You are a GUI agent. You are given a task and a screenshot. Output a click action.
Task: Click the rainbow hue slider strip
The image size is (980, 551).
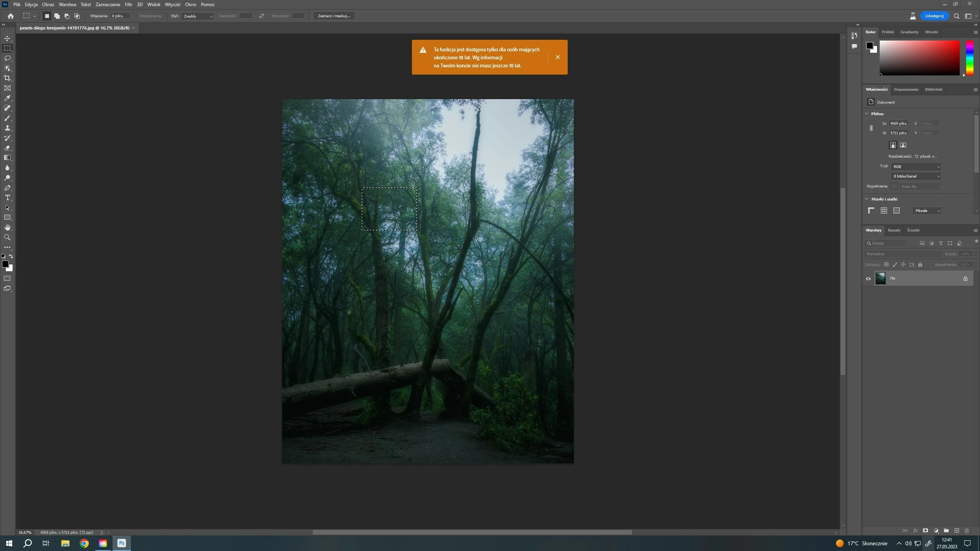(x=969, y=57)
